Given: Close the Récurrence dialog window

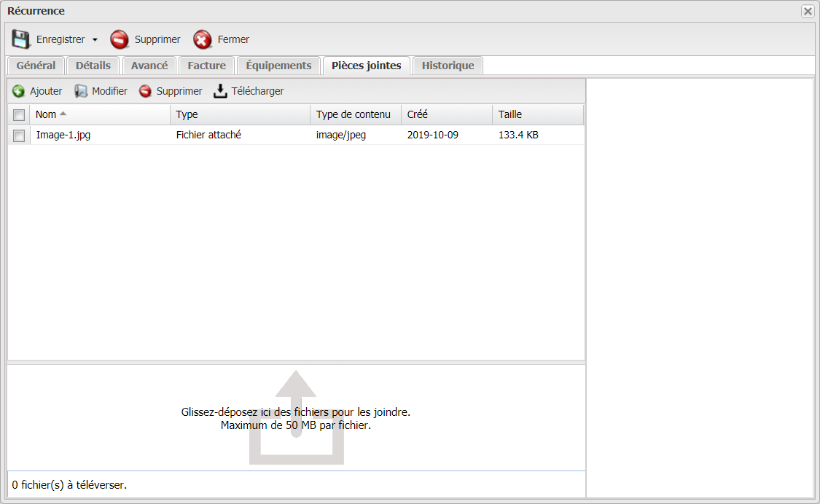Looking at the screenshot, I should 807,11.
